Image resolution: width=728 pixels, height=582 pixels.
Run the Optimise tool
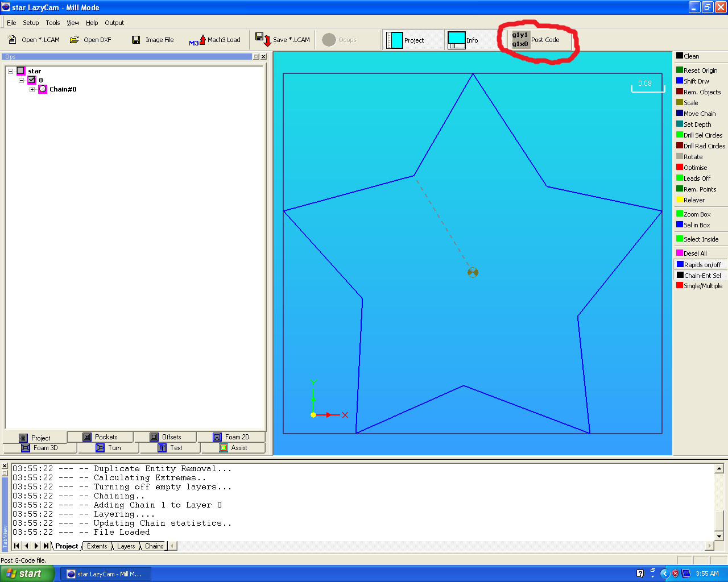[692, 168]
